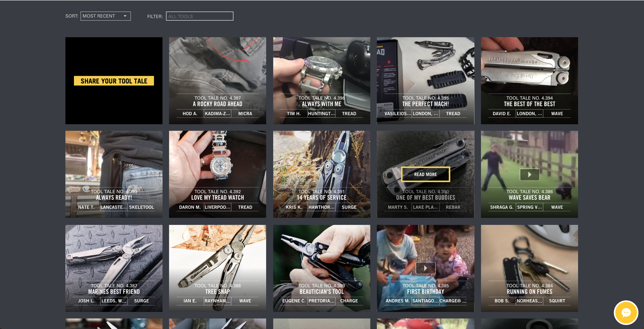644x329 pixels.
Task: Play the First Birthday video
Action: coord(425,268)
